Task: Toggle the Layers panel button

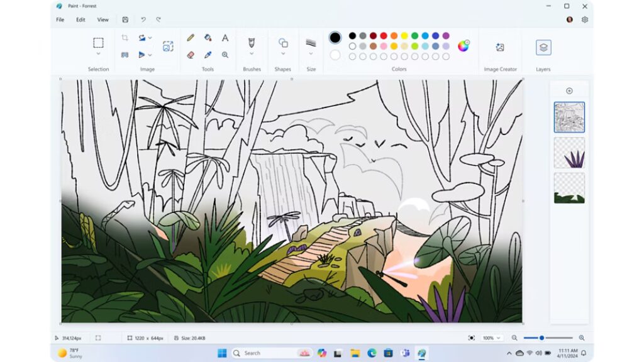Action: [x=543, y=47]
